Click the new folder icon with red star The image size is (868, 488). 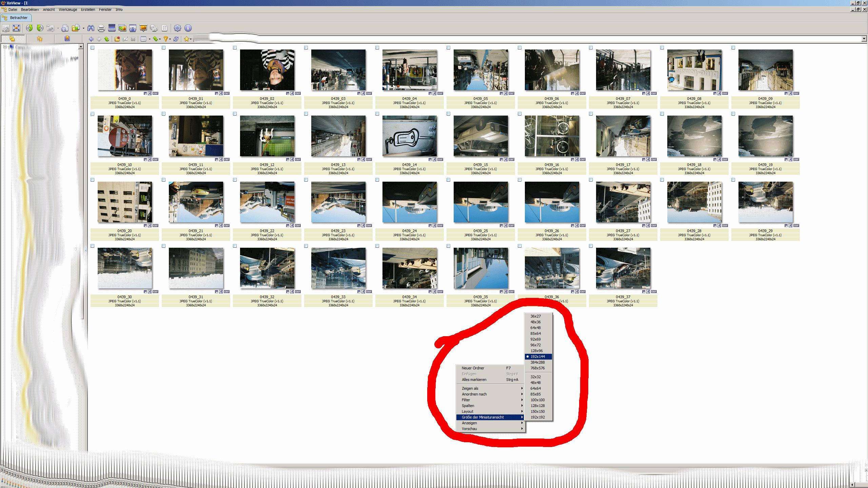(117, 39)
